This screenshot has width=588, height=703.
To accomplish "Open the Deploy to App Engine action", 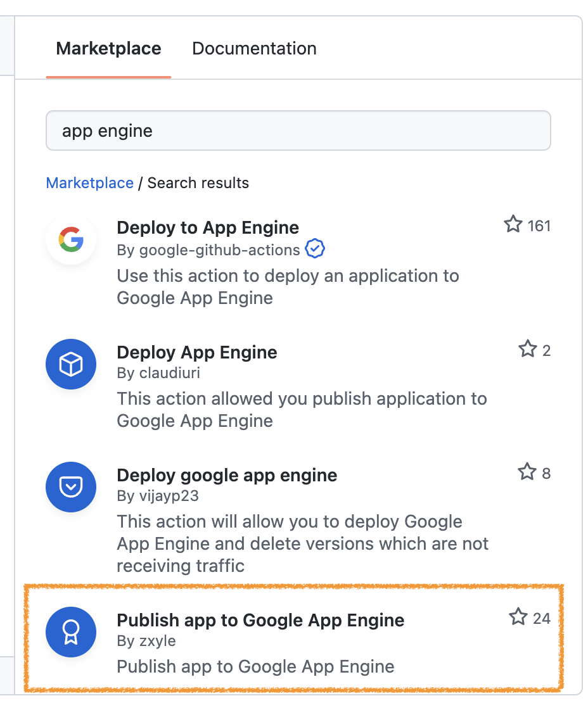I will click(x=208, y=228).
